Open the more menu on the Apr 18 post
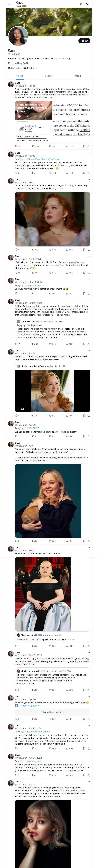This screenshot has width=98, height=868. coord(89,83)
